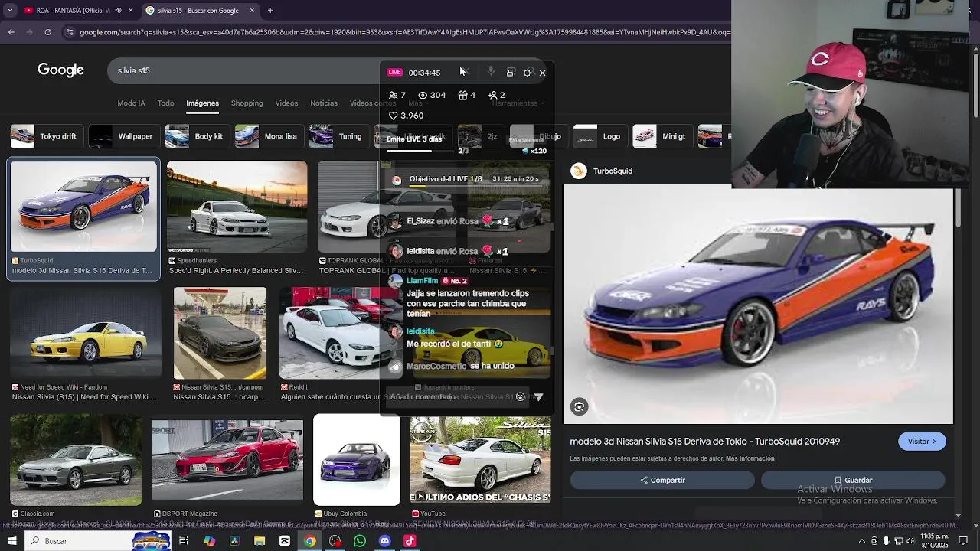Go back in Chrome browser
The height and width of the screenshot is (551, 980).
point(11,32)
